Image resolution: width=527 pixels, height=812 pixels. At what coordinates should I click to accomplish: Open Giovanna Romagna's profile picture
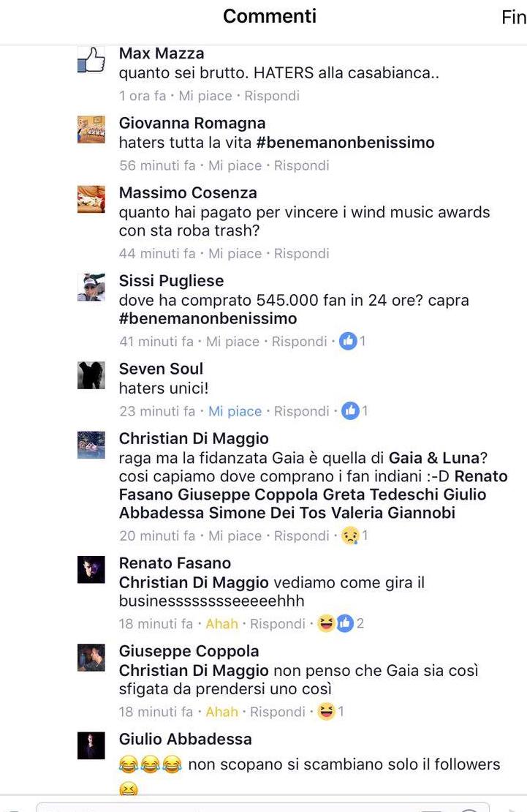91,129
